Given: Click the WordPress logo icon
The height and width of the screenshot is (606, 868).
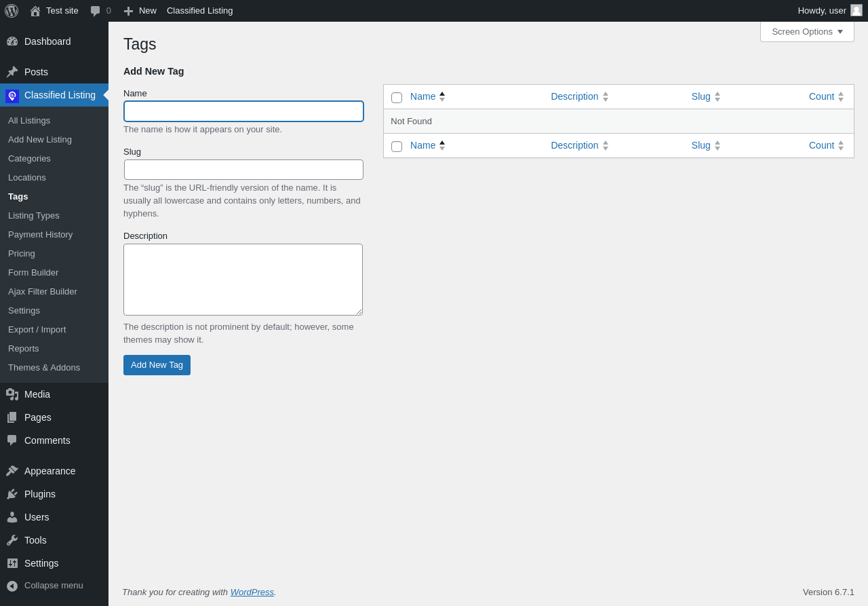Looking at the screenshot, I should (x=12, y=11).
